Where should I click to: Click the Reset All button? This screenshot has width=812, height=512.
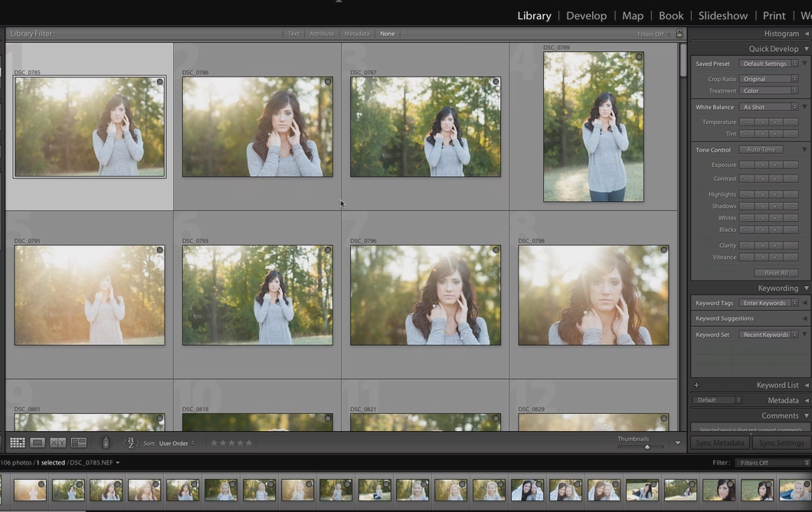pyautogui.click(x=775, y=273)
